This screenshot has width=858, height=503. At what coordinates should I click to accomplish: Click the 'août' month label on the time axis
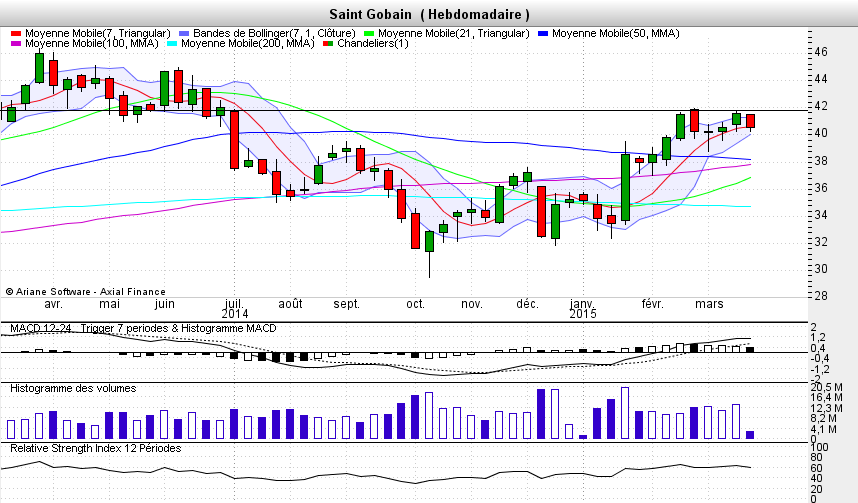pyautogui.click(x=290, y=304)
